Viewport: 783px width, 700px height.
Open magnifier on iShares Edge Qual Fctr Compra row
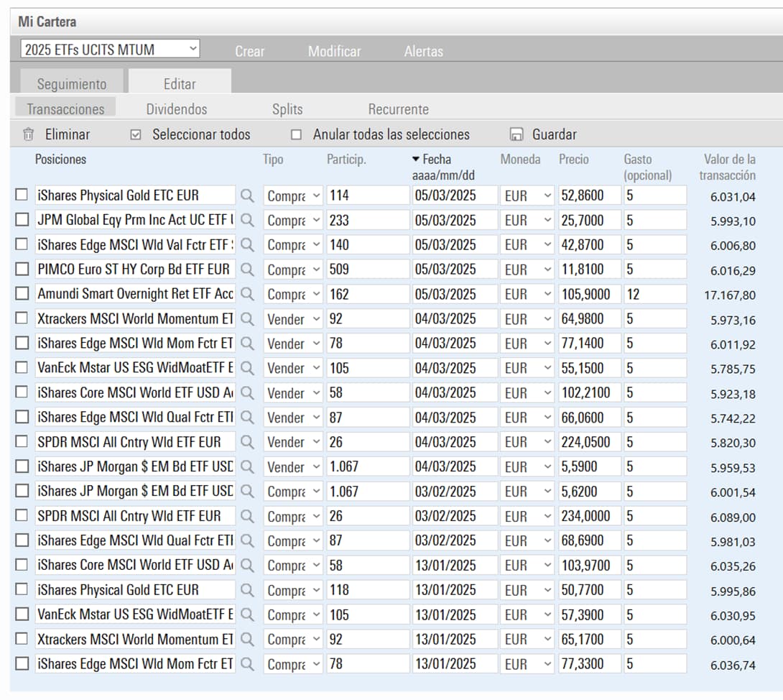[x=247, y=540]
